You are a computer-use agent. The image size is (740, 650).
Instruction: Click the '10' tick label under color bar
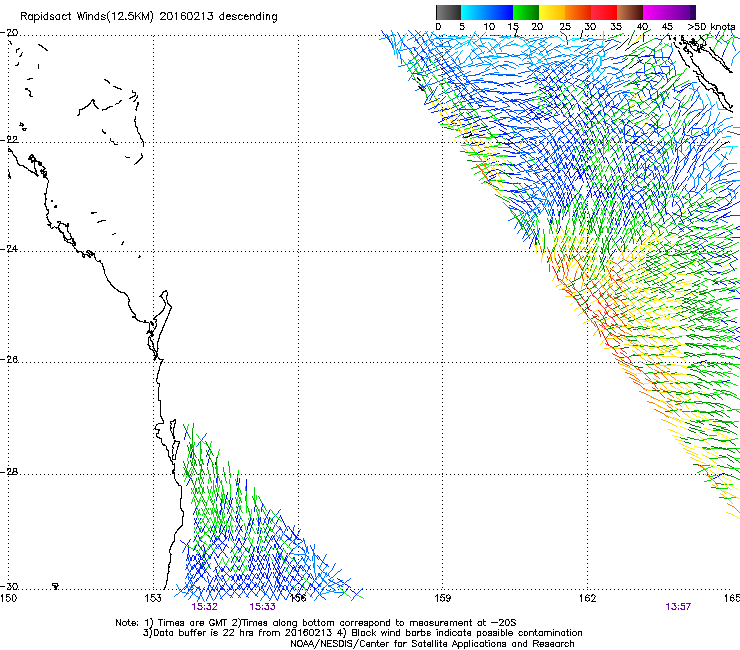tap(489, 26)
